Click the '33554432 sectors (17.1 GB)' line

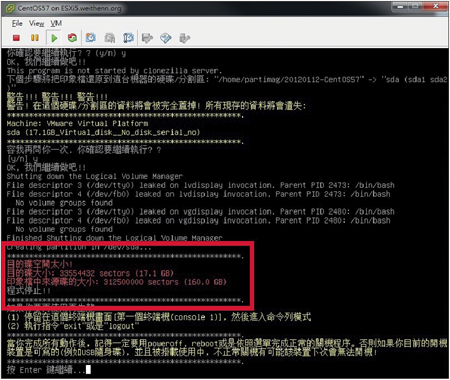coord(90,273)
